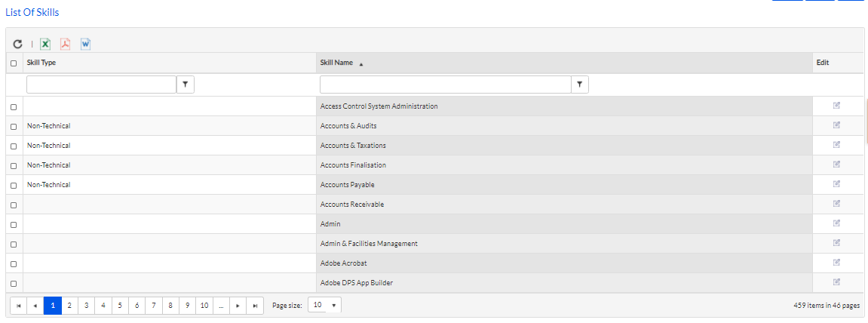
Task: Export the skills list to Excel
Action: (x=45, y=44)
